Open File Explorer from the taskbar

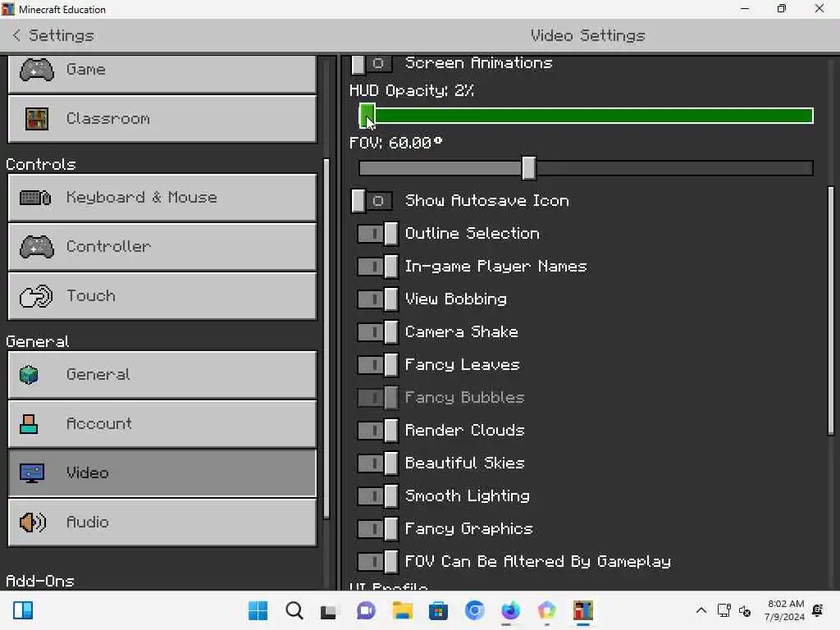coord(402,610)
